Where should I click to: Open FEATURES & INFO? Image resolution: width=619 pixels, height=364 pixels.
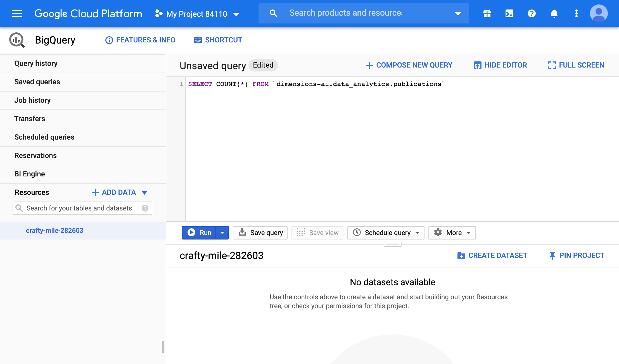(140, 40)
